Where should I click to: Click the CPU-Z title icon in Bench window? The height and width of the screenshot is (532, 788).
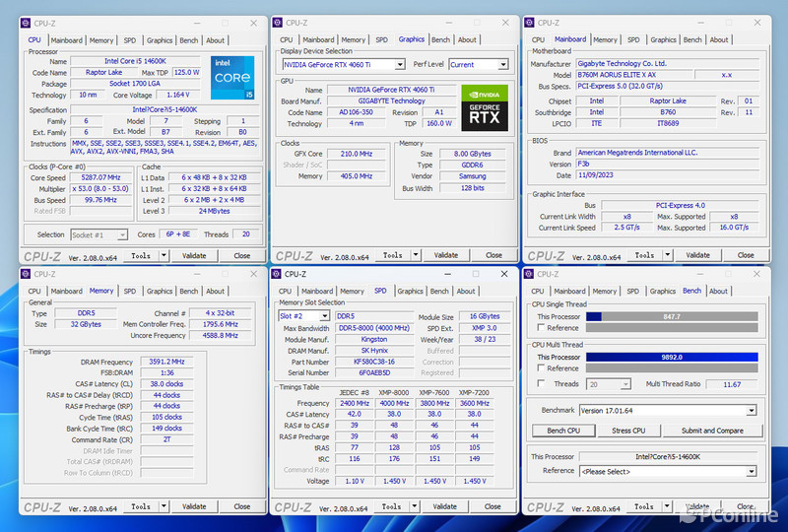(x=530, y=274)
